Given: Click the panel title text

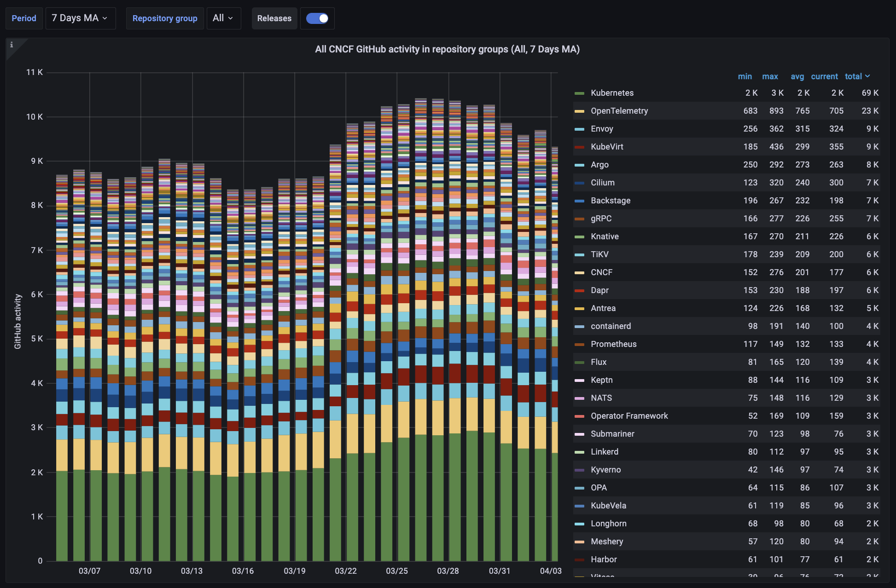Looking at the screenshot, I should click(447, 49).
